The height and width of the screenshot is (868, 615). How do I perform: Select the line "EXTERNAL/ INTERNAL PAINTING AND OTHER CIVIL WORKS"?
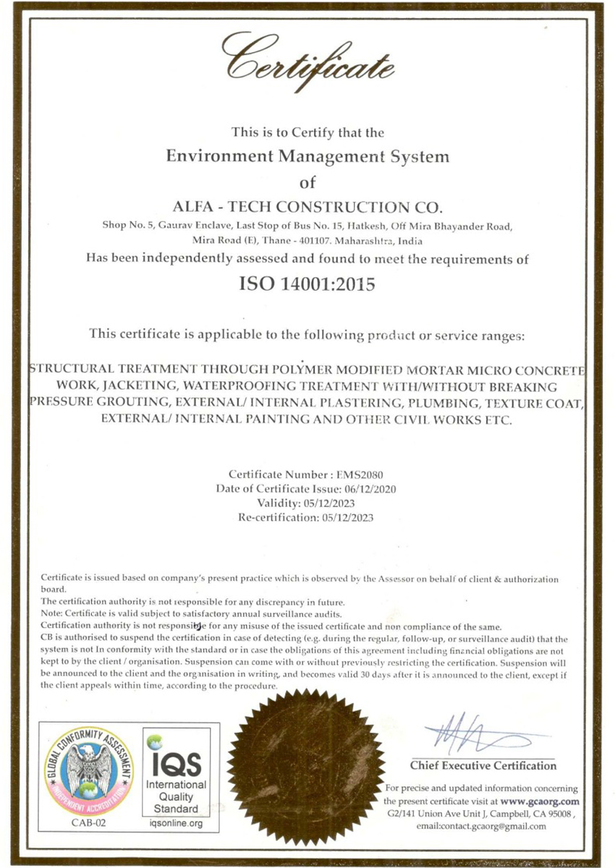307,419
